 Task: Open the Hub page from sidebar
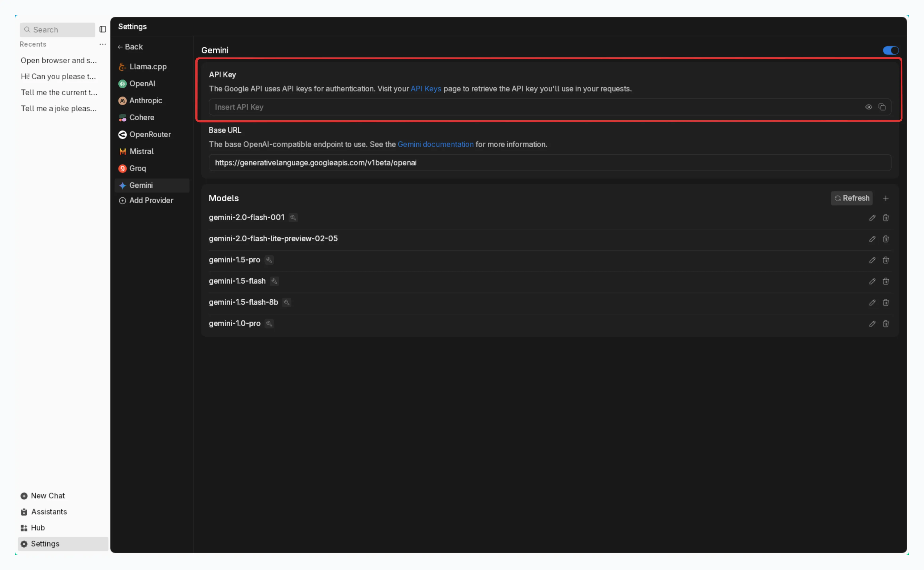(x=37, y=528)
